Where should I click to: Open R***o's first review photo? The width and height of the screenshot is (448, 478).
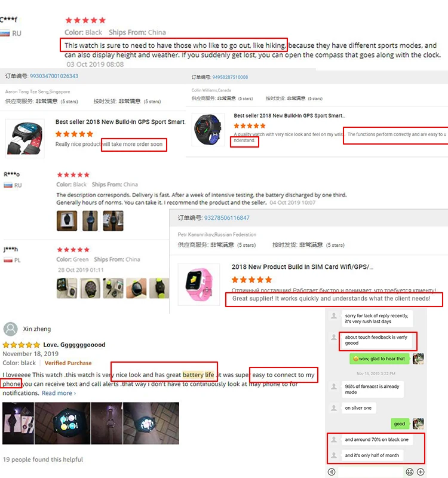67,220
